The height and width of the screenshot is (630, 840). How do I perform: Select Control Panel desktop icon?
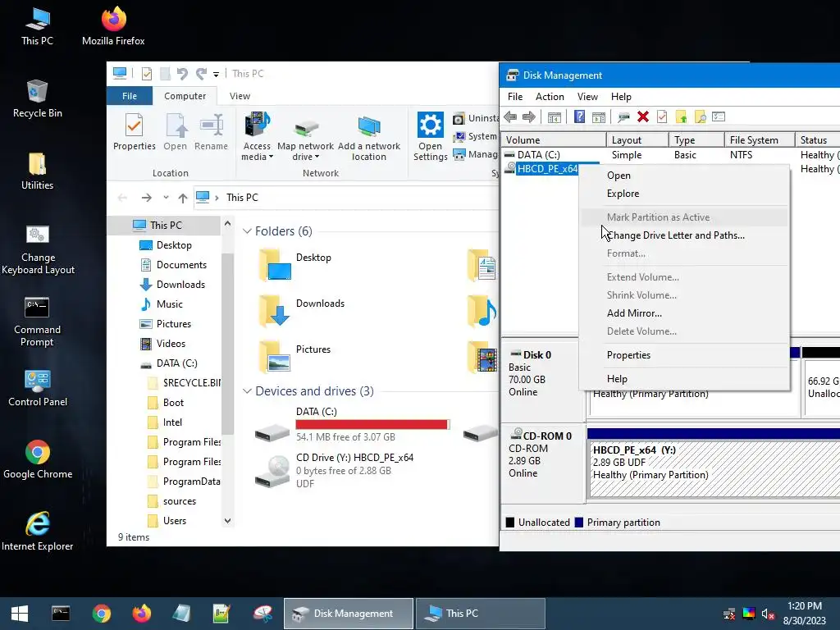(38, 388)
